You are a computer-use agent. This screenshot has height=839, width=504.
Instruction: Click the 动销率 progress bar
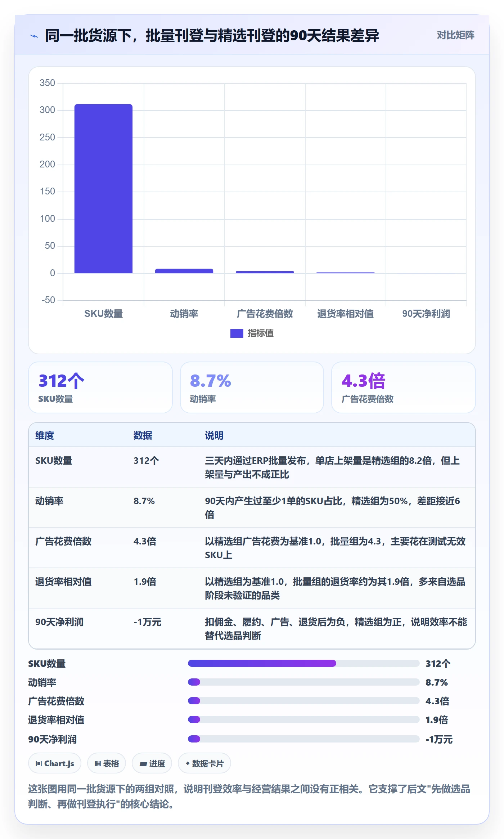tap(303, 682)
